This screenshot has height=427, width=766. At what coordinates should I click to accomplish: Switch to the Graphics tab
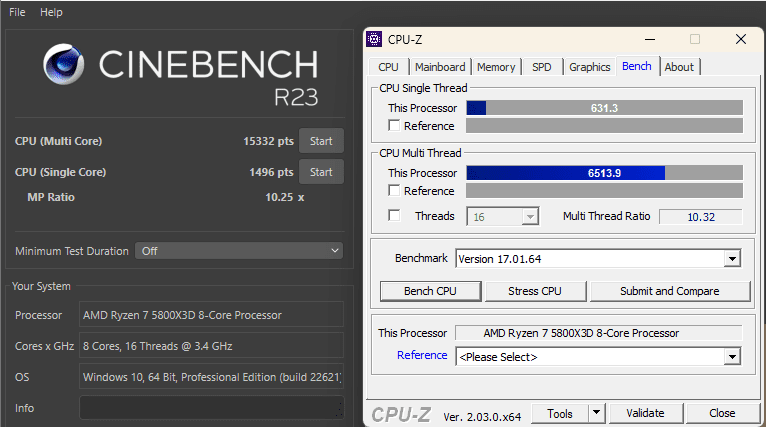[590, 67]
